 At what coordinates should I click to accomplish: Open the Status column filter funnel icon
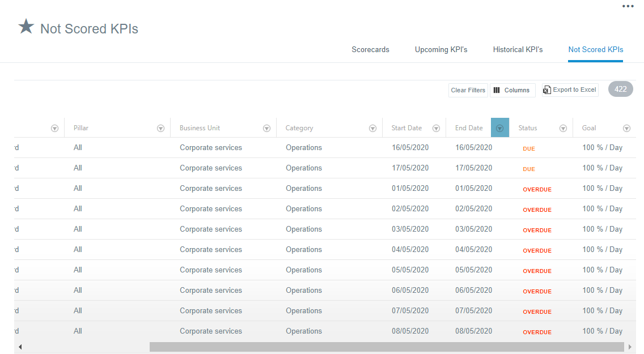click(563, 128)
